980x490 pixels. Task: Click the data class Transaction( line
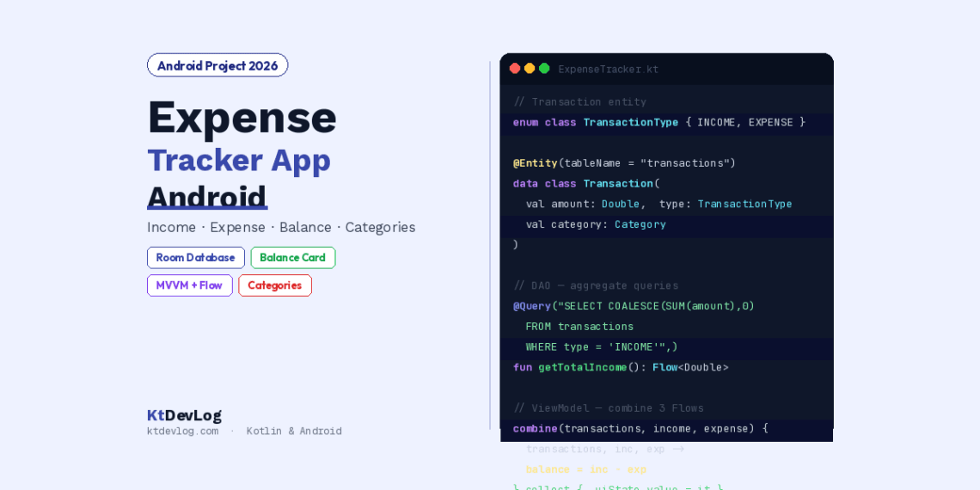(586, 184)
